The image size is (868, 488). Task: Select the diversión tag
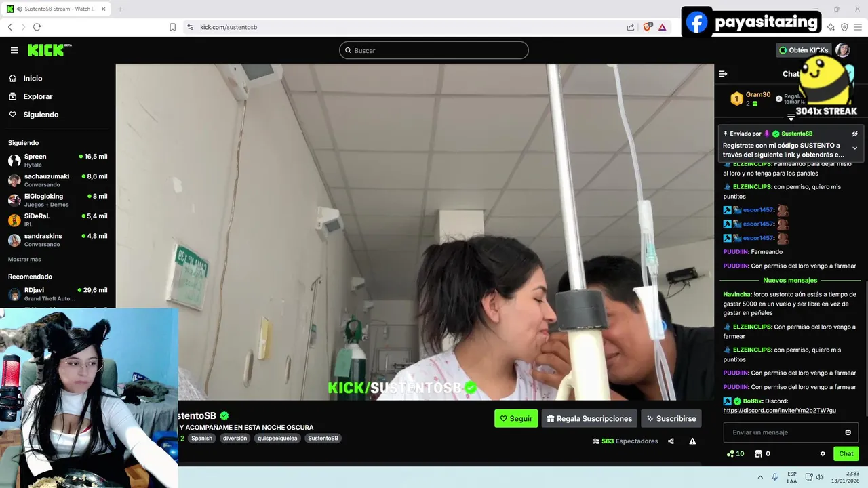pos(235,439)
